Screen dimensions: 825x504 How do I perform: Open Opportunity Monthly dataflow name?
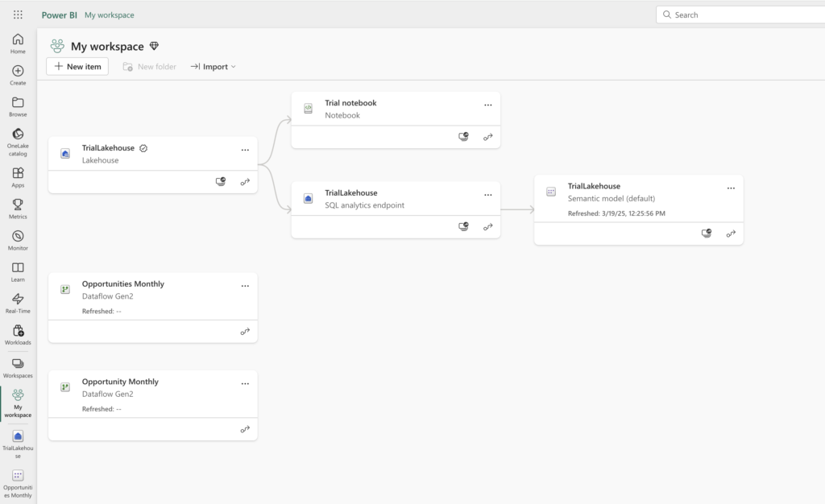120,382
